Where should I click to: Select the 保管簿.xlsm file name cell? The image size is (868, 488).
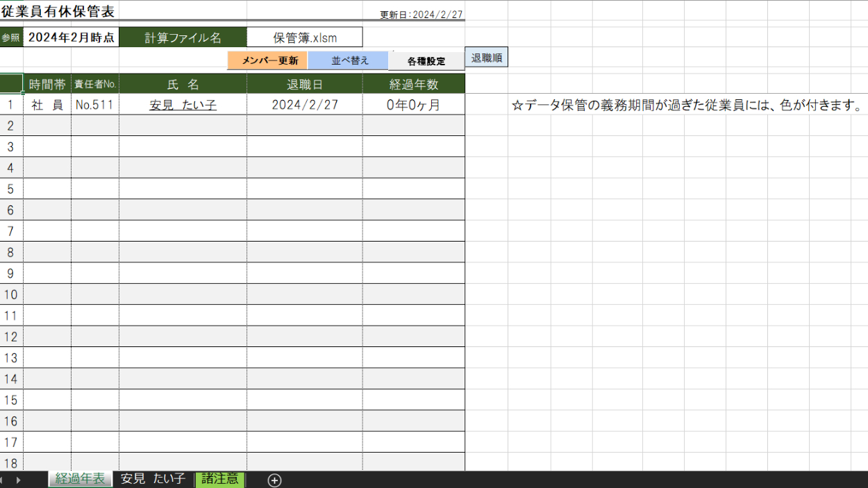[304, 37]
